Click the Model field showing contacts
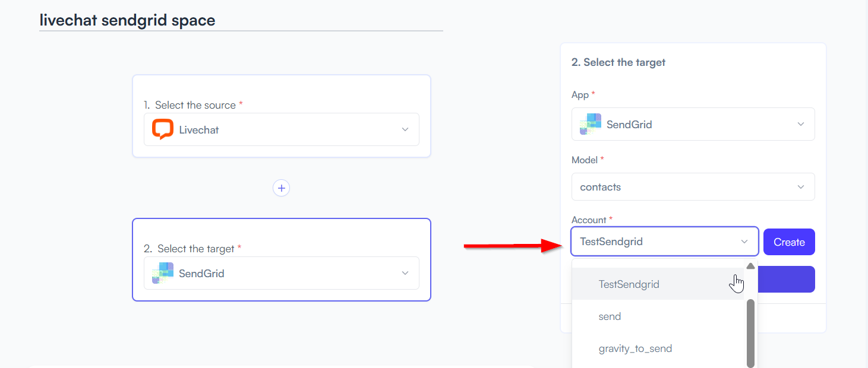Image resolution: width=868 pixels, height=368 pixels. pyautogui.click(x=693, y=187)
